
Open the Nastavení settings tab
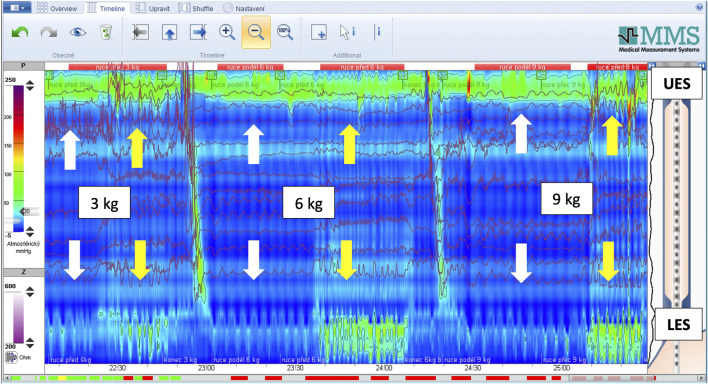click(x=244, y=8)
